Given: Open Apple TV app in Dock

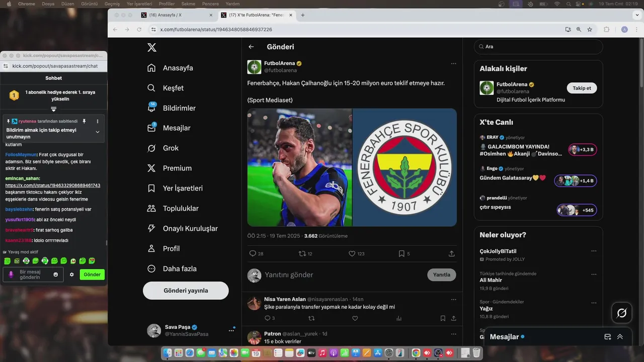Looking at the screenshot, I should (311, 353).
